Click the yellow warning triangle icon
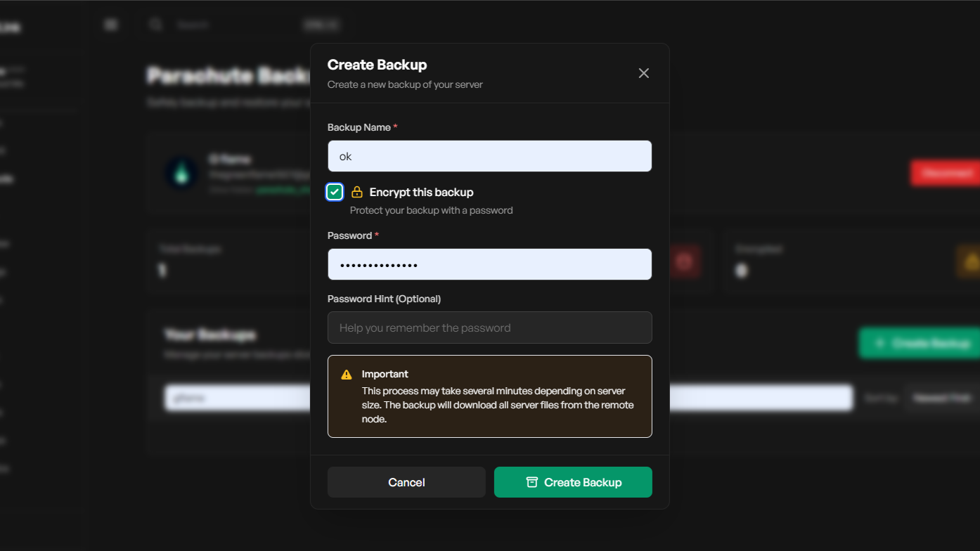The width and height of the screenshot is (980, 551). tap(347, 375)
